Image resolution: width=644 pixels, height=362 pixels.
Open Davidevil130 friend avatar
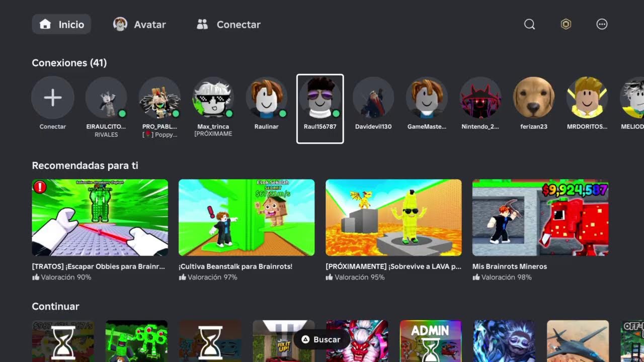373,98
